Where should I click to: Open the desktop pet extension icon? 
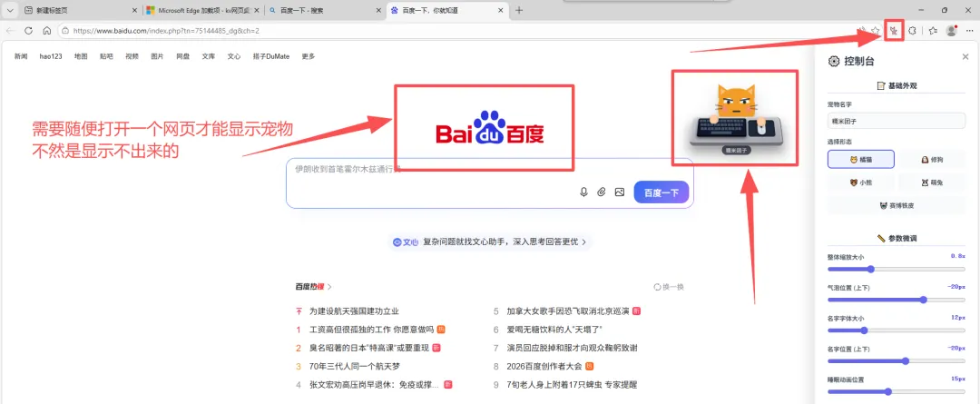click(x=895, y=31)
